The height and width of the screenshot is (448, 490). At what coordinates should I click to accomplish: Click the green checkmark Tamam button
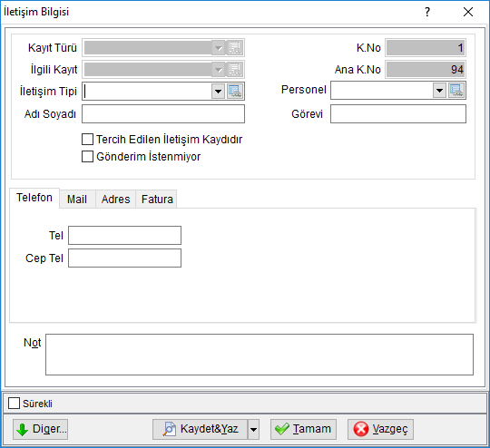(303, 429)
